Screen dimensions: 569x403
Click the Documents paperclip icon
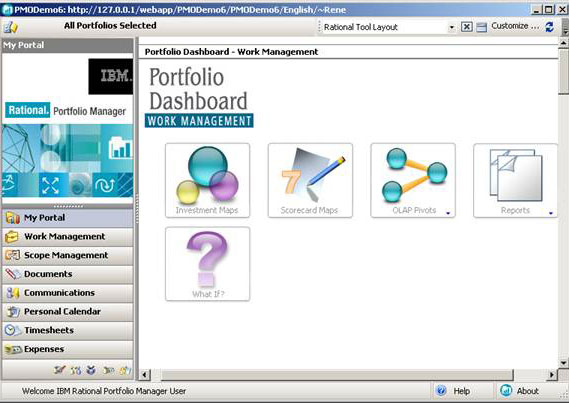pyautogui.click(x=13, y=274)
